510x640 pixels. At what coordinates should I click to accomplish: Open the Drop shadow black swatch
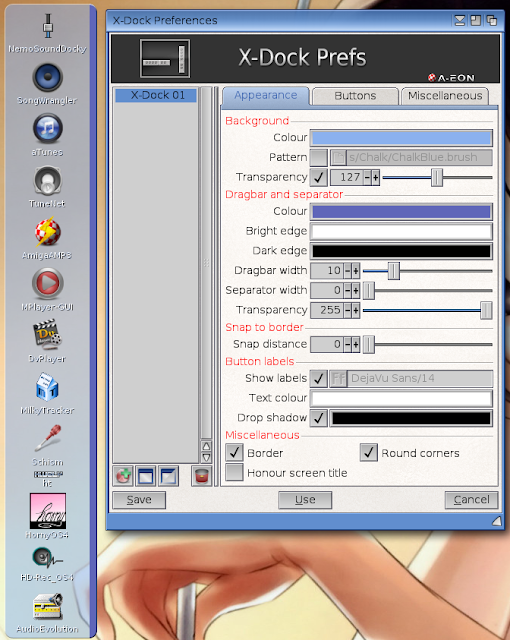pyautogui.click(x=411, y=418)
